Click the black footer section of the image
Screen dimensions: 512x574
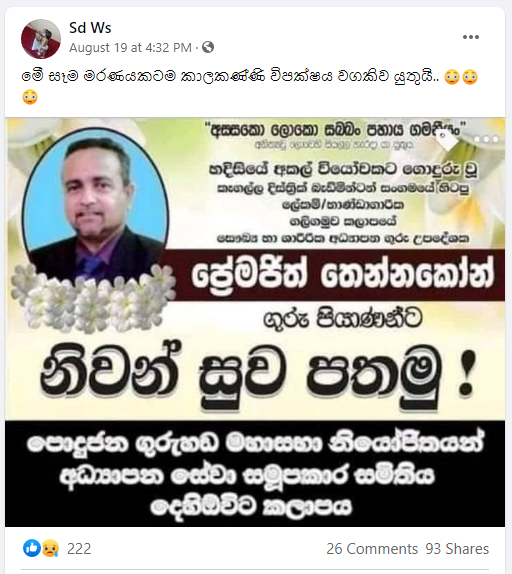tap(255, 474)
